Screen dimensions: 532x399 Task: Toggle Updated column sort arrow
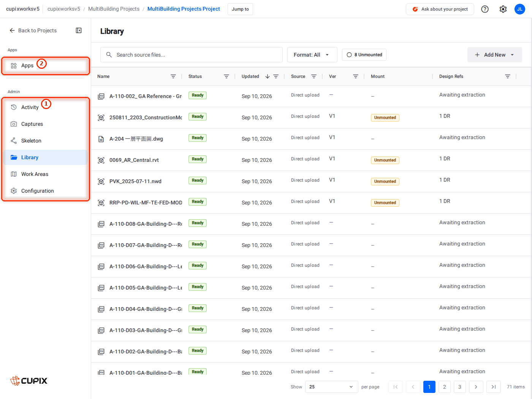[268, 76]
